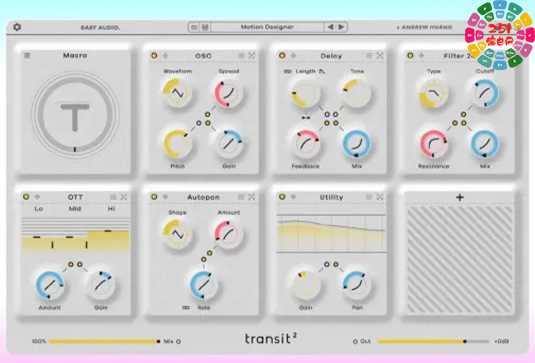
Task: Click the transit 2 logo at bottom
Action: pyautogui.click(x=271, y=338)
